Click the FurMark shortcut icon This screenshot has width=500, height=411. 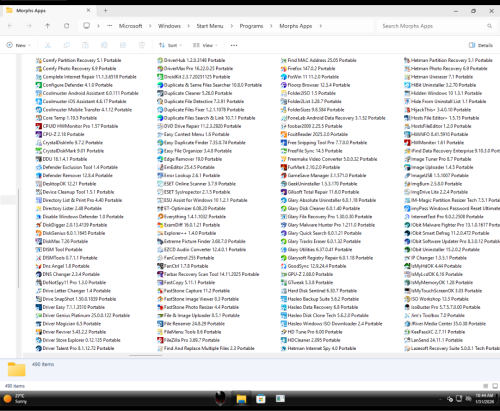pyautogui.click(x=284, y=167)
